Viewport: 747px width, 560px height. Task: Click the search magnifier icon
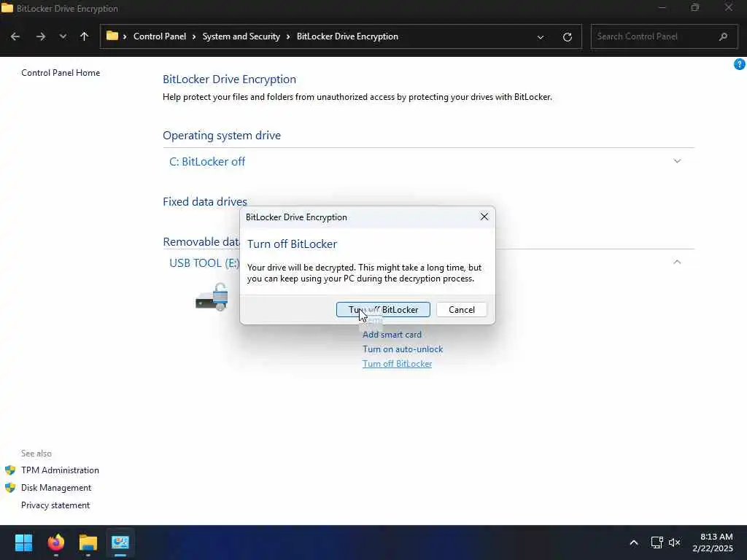pos(723,36)
